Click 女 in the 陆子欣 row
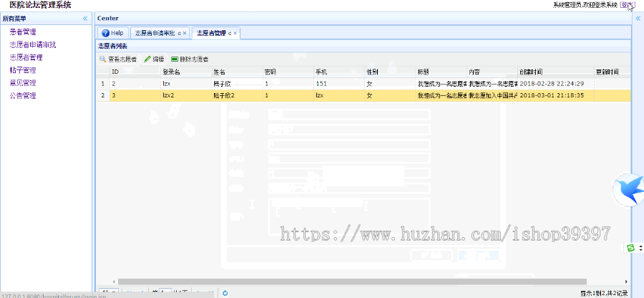This screenshot has width=644, height=298. (x=369, y=83)
